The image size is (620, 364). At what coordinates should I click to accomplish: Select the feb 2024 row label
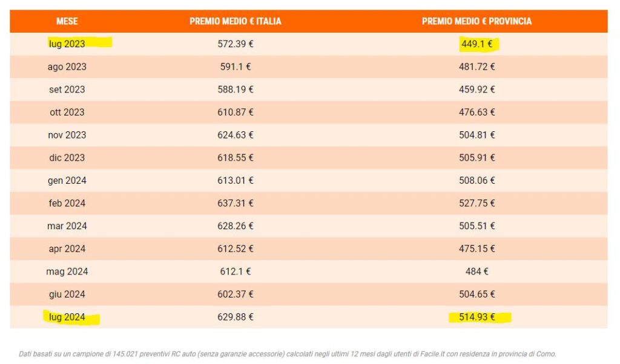pos(67,203)
